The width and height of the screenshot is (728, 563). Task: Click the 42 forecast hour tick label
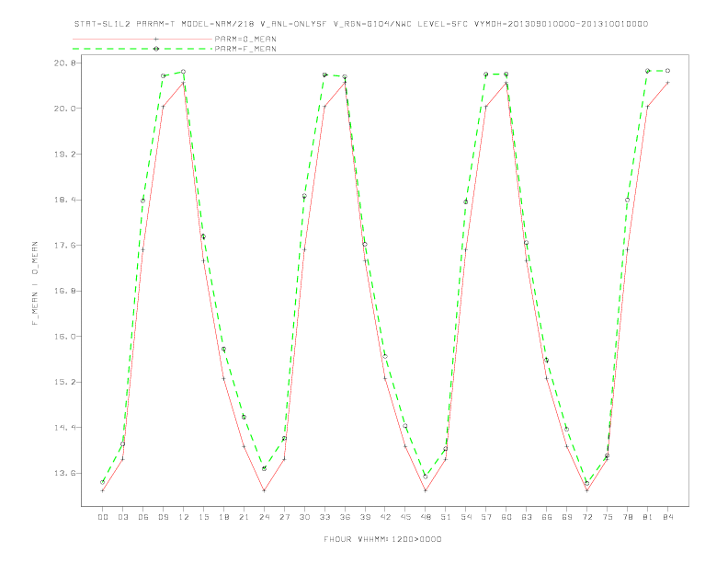(x=385, y=517)
